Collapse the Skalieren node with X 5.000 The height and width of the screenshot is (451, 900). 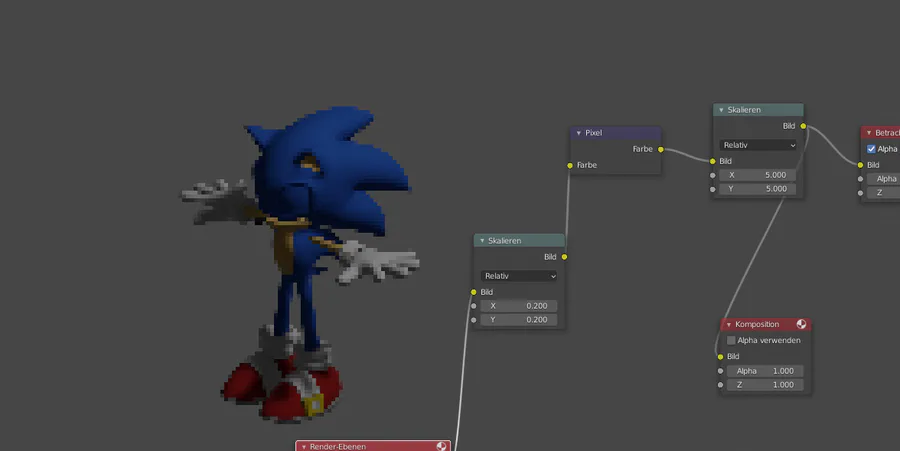(721, 110)
